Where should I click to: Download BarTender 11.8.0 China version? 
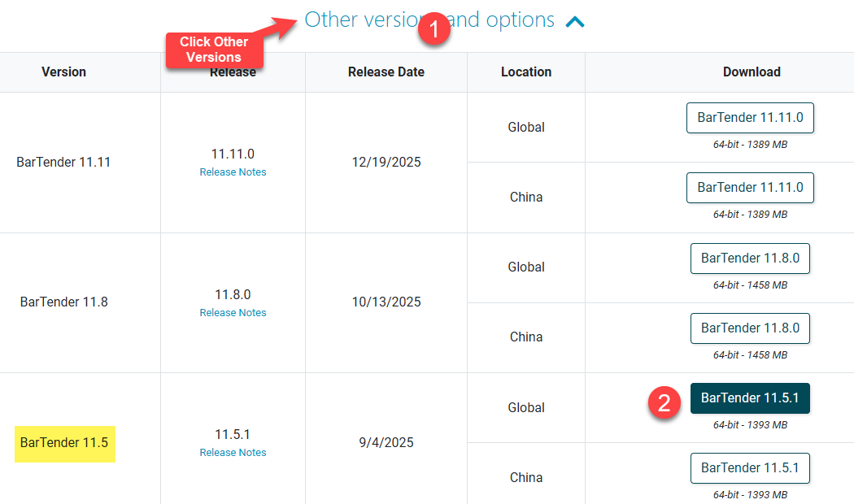coord(750,328)
